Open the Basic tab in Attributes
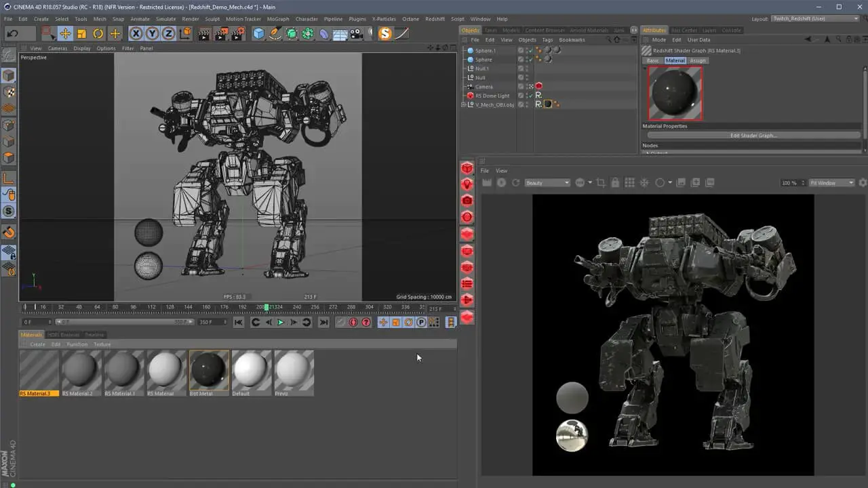The height and width of the screenshot is (488, 868). [x=652, y=61]
